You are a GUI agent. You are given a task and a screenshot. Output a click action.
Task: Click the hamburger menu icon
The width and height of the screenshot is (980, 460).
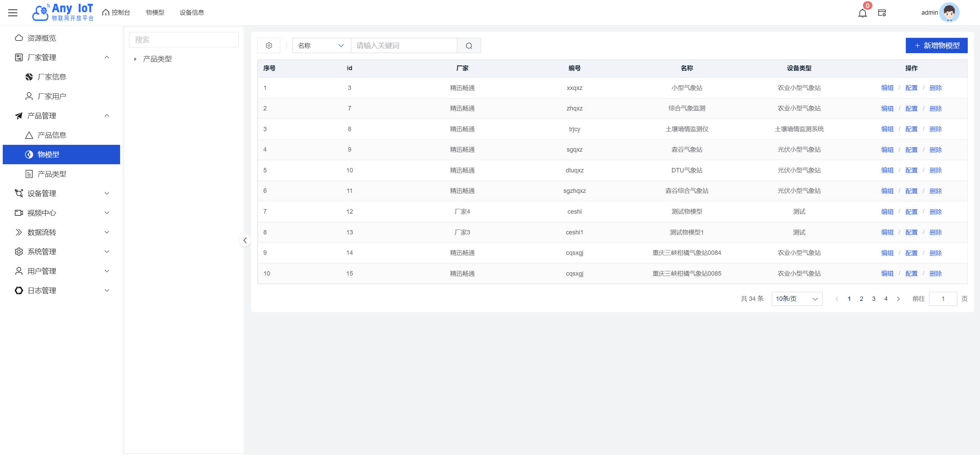tap(13, 13)
